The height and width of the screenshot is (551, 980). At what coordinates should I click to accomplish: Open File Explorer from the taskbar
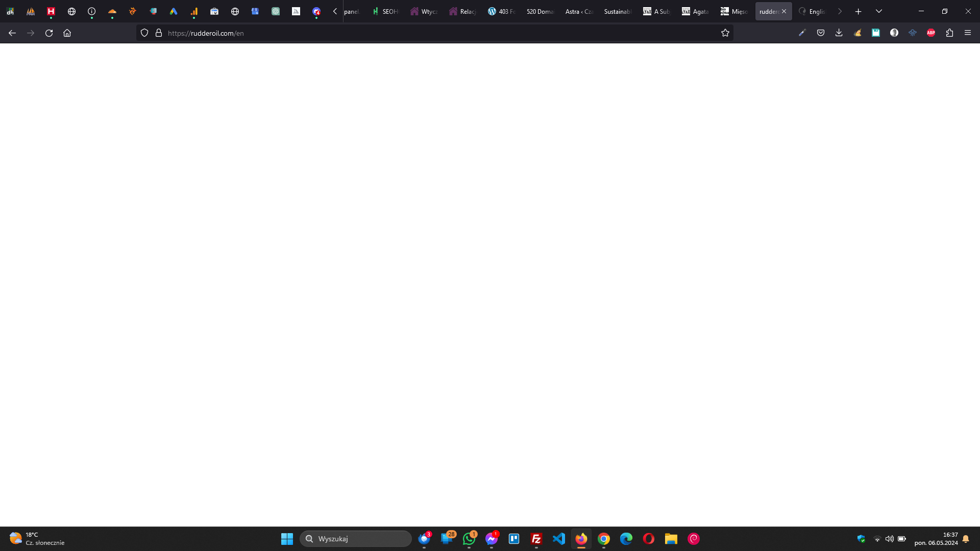pos(671,539)
